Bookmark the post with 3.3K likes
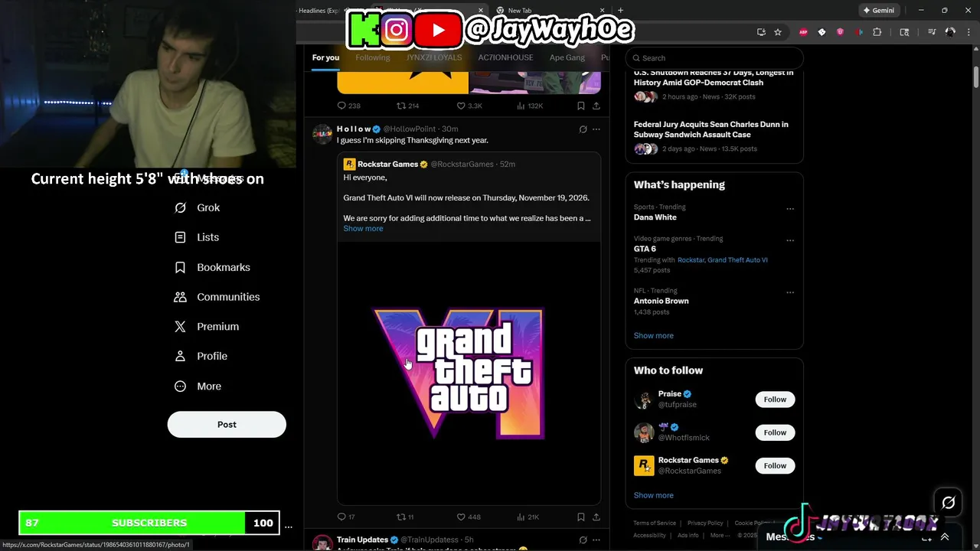Screen dimensions: 980x551 581,106
